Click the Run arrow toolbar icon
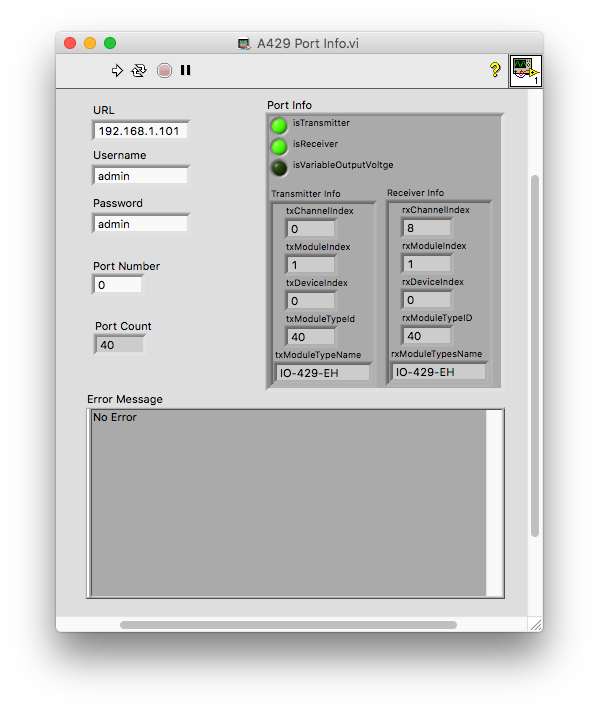 117,70
